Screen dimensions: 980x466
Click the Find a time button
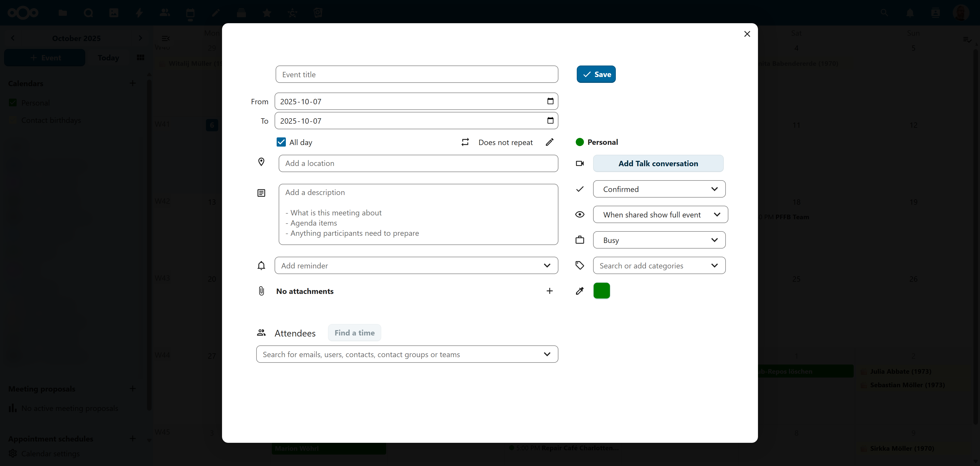coord(354,333)
